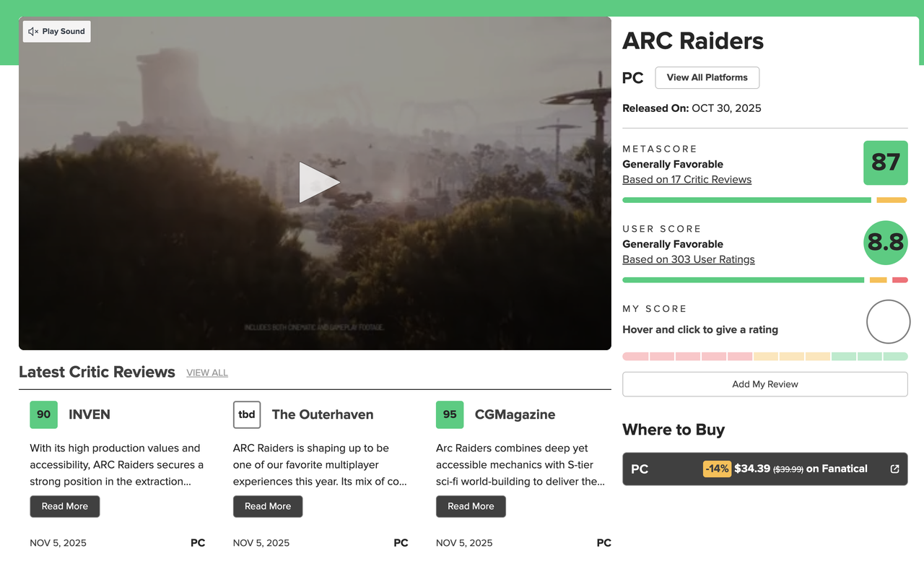Read More of CGMagazine review

tap(471, 506)
